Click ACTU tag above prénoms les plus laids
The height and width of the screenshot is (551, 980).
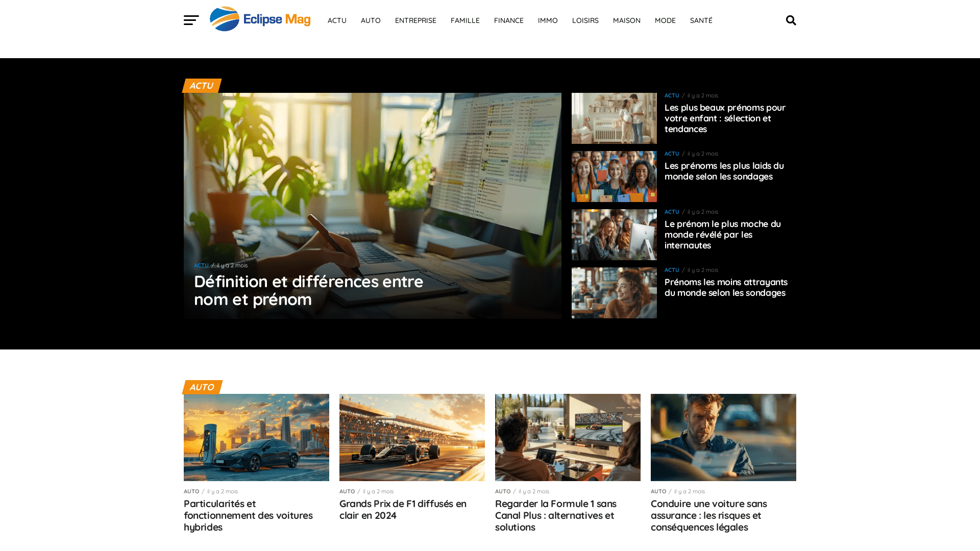click(672, 154)
